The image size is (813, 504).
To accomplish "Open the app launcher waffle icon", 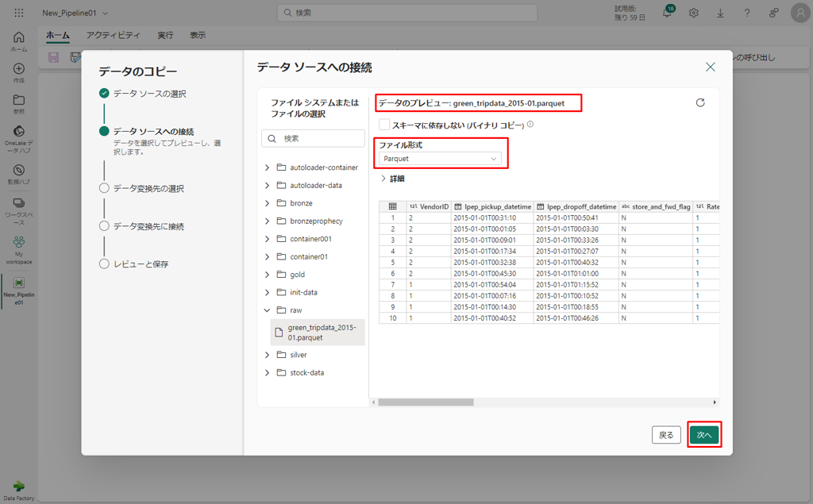I will (19, 13).
